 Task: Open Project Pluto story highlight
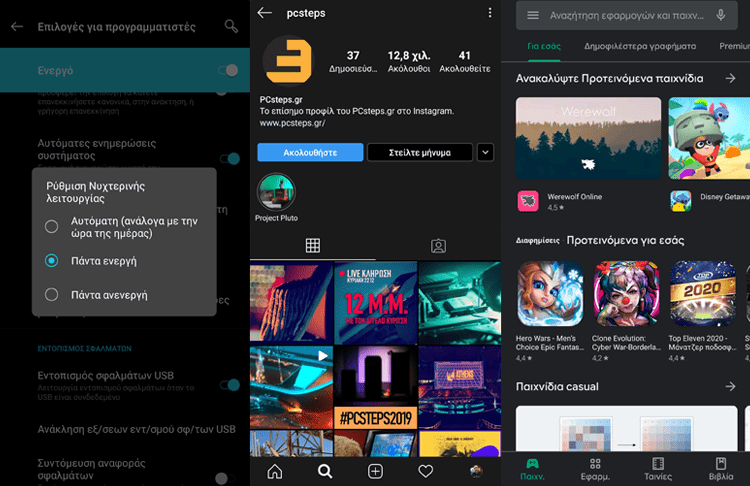click(276, 192)
